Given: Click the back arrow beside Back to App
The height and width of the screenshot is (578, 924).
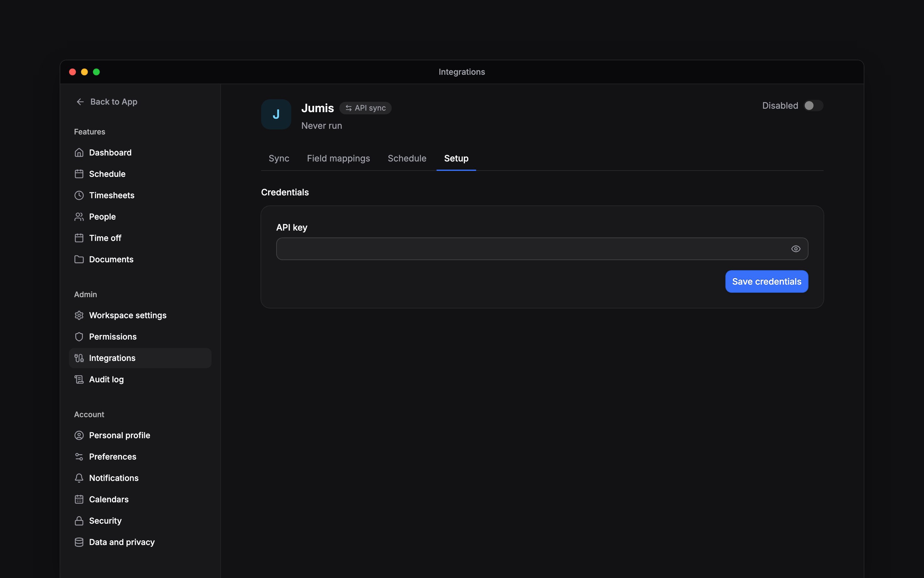Looking at the screenshot, I should tap(80, 102).
